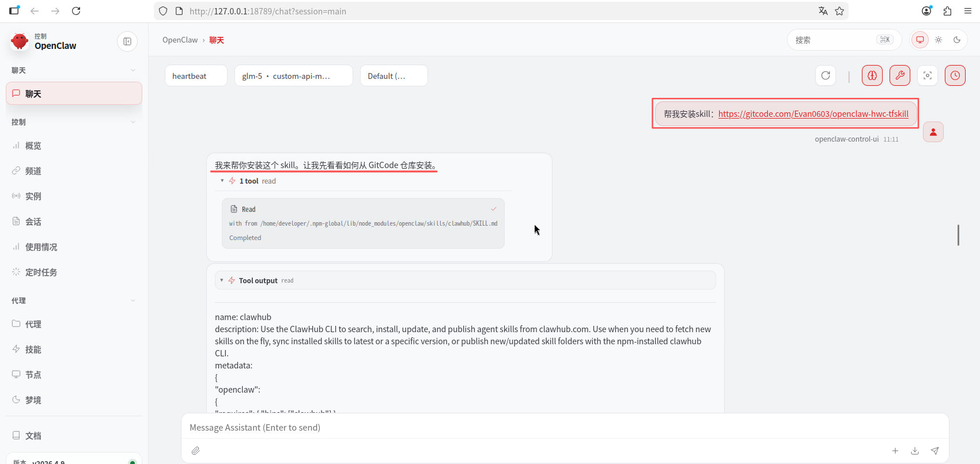Screen dimensions: 980x464
Task: Toggle the wrench tool calls button
Action: tap(900, 75)
